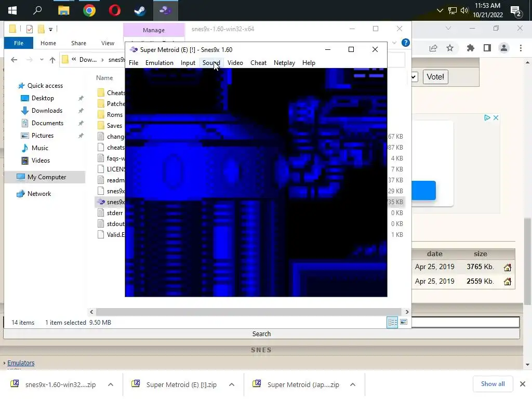Select Network in navigation pane
Viewport: 532px width, 399px height.
[x=39, y=194]
